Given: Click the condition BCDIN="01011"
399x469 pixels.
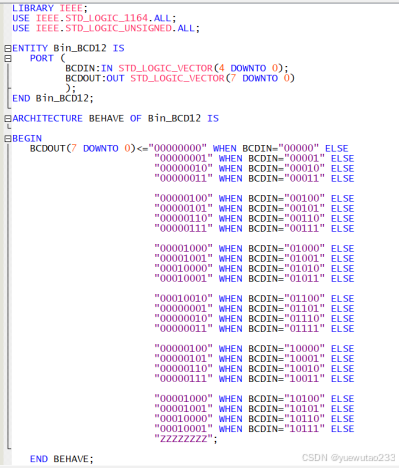Looking at the screenshot, I should pos(287,278).
